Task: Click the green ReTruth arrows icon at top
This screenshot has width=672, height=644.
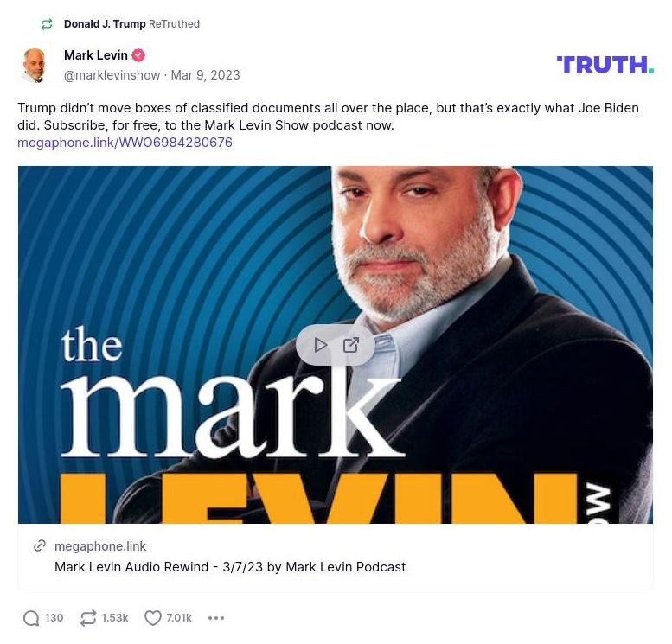Action: (47, 24)
